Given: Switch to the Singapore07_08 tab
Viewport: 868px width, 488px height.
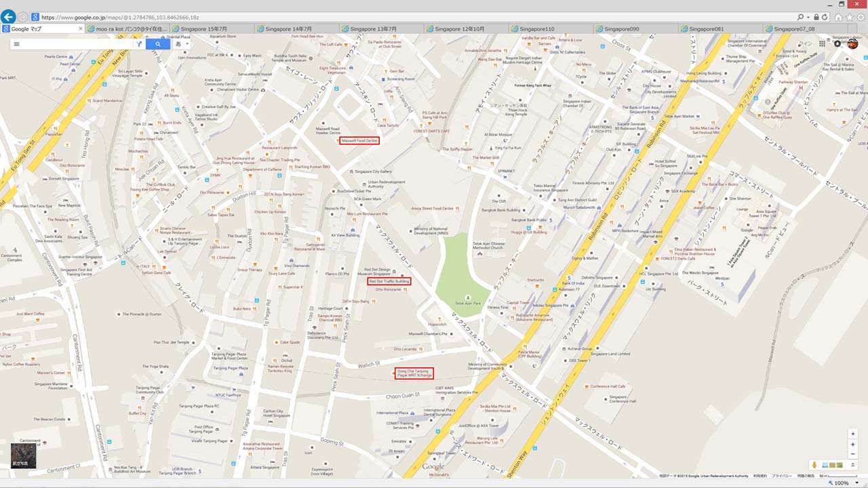Looking at the screenshot, I should [806, 29].
